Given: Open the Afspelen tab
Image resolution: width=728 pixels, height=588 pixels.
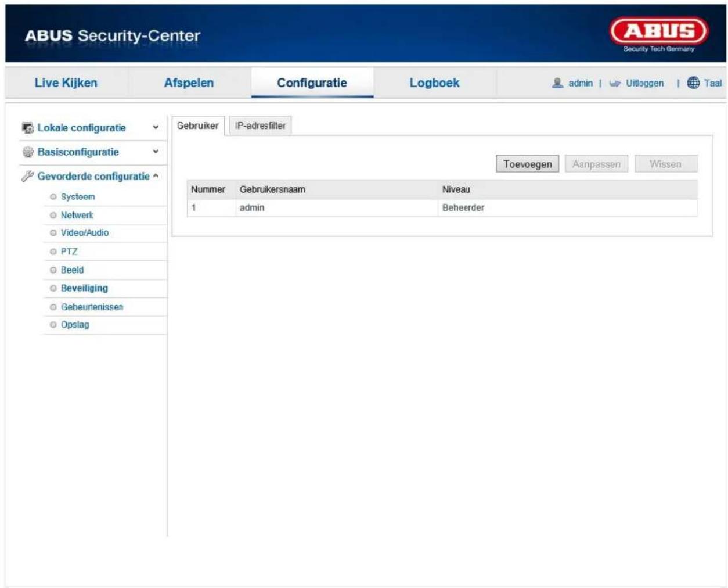Looking at the screenshot, I should click(x=189, y=83).
